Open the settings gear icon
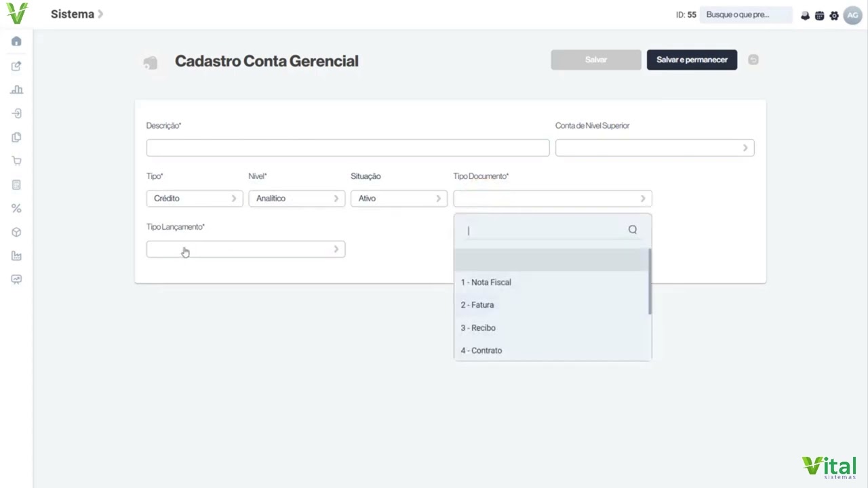 tap(834, 15)
